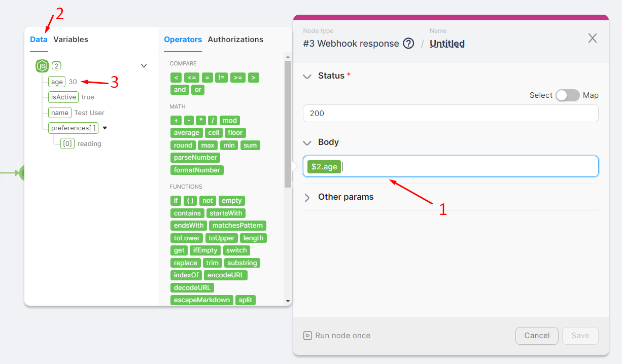Expand the Other params section
622x364 pixels.
(307, 197)
